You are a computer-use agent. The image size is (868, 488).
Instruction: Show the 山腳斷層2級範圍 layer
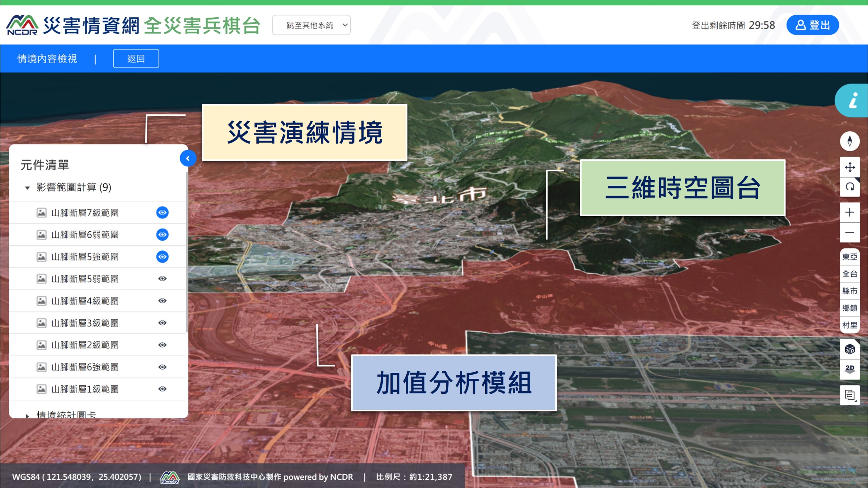(x=162, y=345)
